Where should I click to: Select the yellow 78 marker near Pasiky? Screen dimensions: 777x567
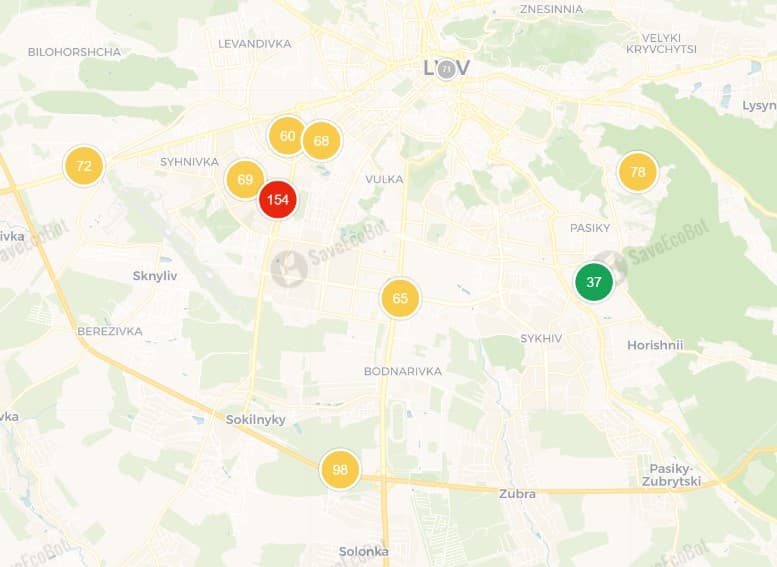coord(638,172)
